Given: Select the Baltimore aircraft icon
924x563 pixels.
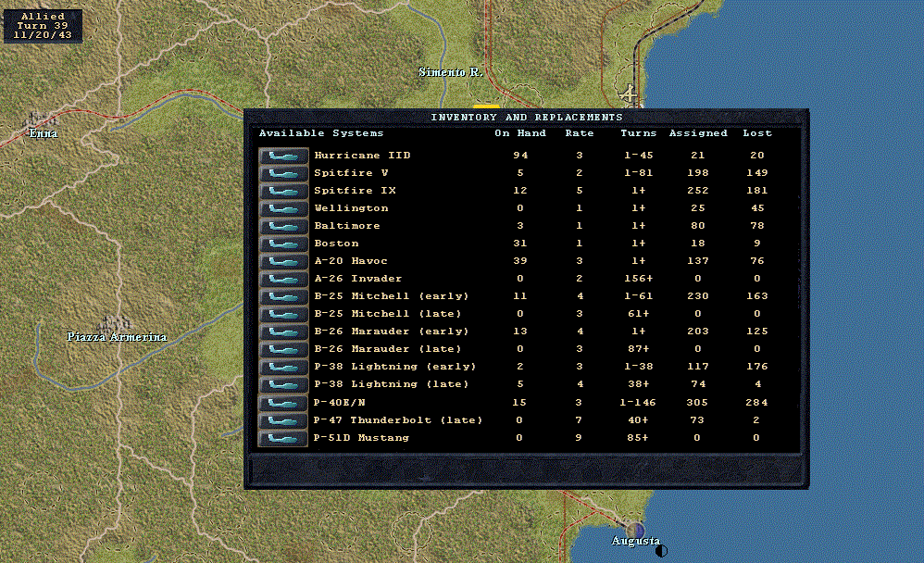Looking at the screenshot, I should pos(283,226).
